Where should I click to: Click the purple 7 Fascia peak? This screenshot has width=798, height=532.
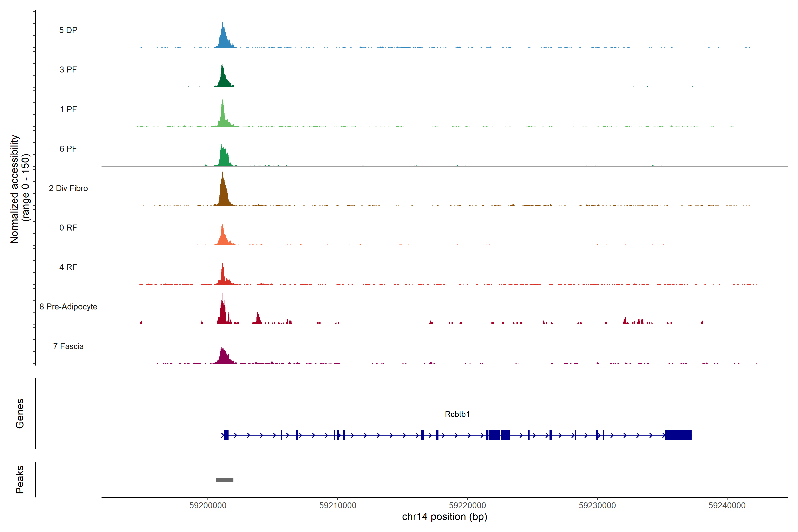[223, 357]
